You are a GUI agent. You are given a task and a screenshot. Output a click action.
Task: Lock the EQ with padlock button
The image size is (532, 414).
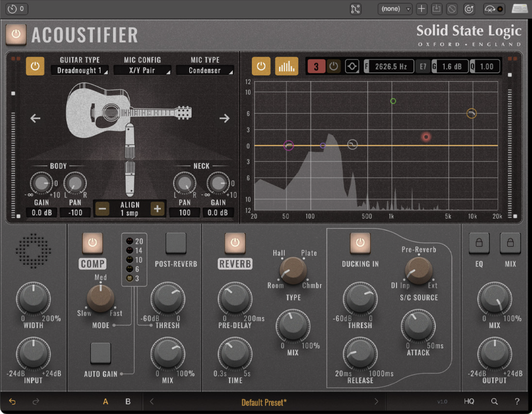[479, 243]
